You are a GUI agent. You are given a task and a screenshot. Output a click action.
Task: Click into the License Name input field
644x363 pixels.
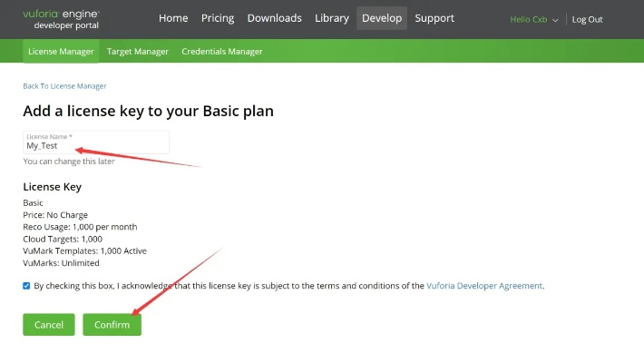96,144
